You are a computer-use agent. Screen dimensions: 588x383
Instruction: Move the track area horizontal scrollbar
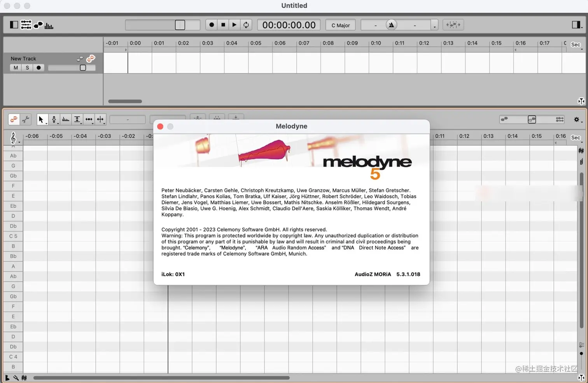pyautogui.click(x=125, y=101)
